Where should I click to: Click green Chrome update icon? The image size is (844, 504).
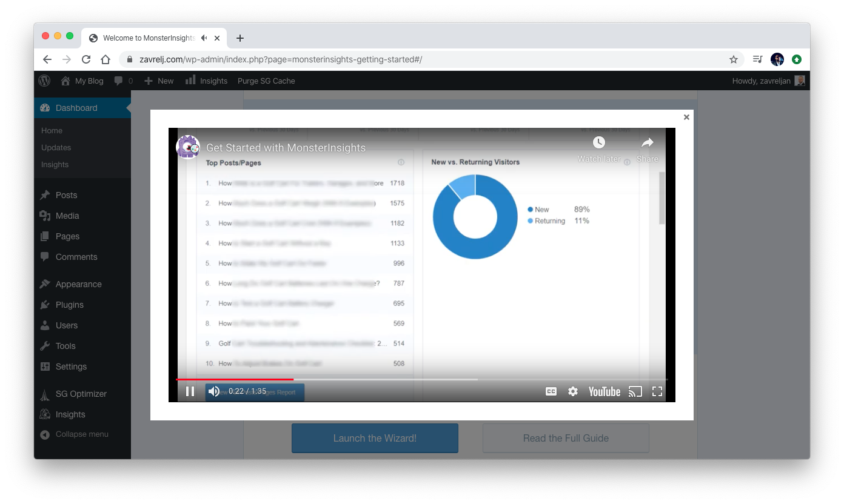coord(797,59)
